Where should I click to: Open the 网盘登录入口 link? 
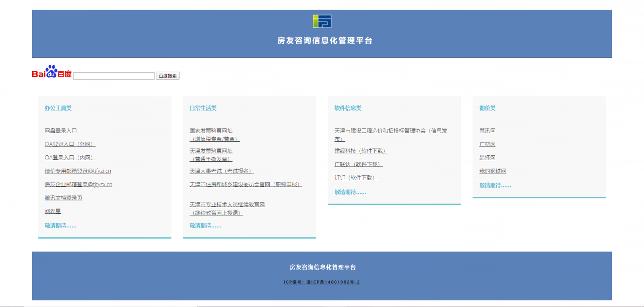click(x=60, y=131)
